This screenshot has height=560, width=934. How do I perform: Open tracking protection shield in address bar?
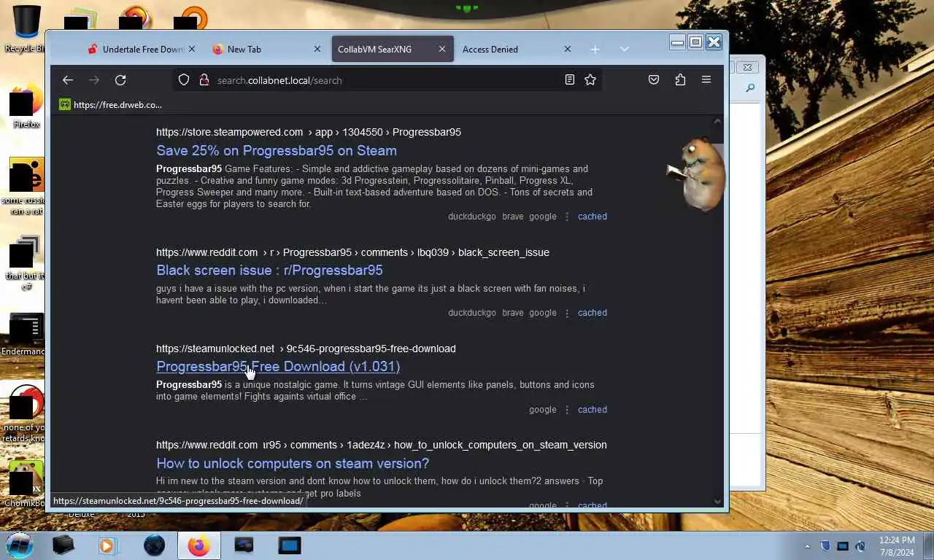[184, 80]
